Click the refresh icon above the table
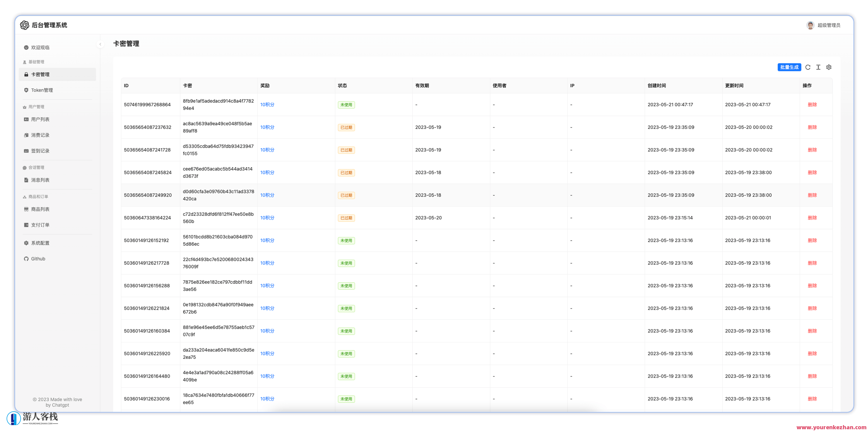The image size is (868, 432). click(808, 67)
